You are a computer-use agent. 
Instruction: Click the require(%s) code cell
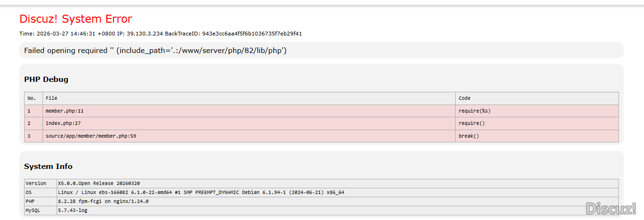click(x=475, y=111)
